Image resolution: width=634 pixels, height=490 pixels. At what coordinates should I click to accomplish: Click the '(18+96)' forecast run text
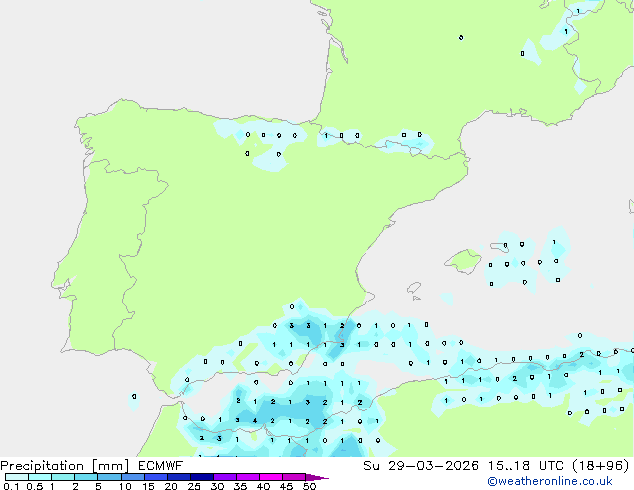[x=601, y=466]
